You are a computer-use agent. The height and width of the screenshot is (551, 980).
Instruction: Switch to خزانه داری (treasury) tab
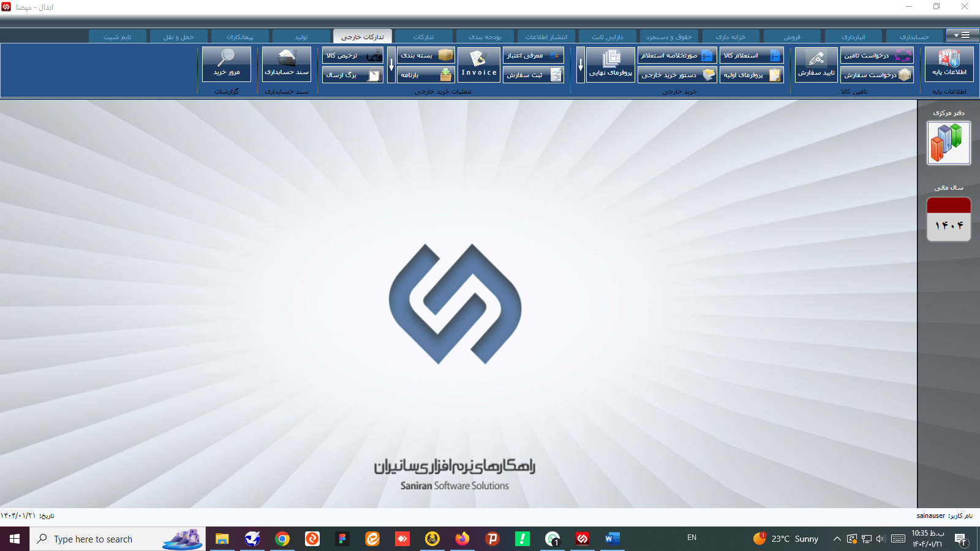coord(730,37)
